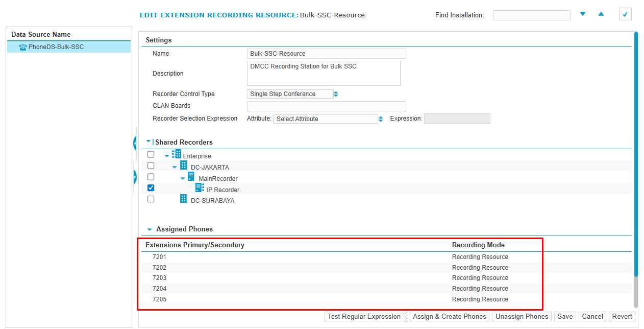
Task: Click the checkmark icon beside Find Installation
Action: pyautogui.click(x=625, y=14)
